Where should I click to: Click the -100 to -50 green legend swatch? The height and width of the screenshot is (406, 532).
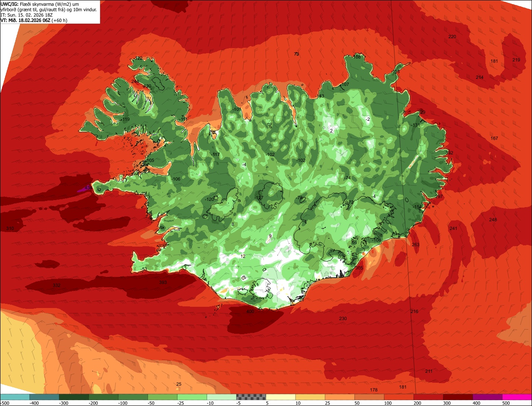[133, 397]
